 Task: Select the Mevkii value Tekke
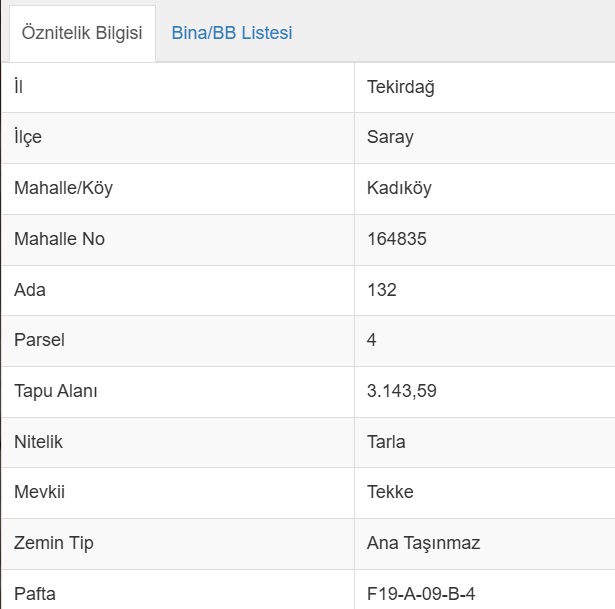(390, 492)
